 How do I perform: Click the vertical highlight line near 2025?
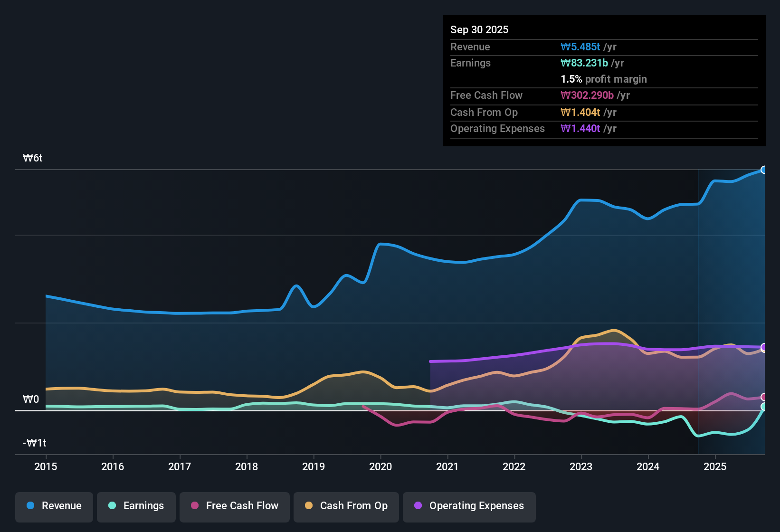[698, 309]
